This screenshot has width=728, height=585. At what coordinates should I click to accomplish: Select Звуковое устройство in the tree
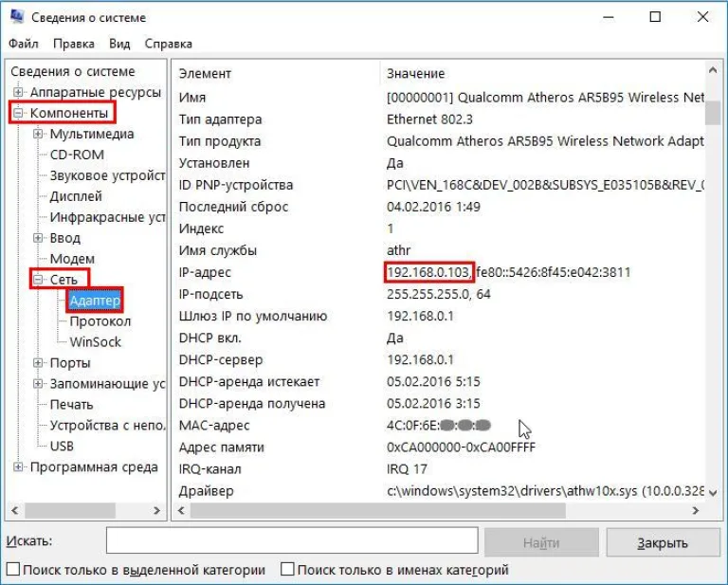pos(107,175)
